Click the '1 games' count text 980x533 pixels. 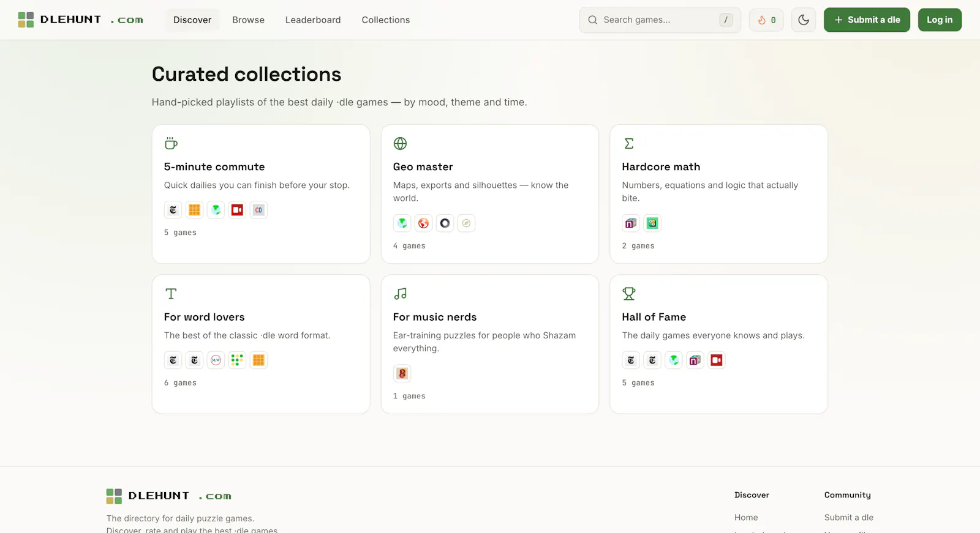(x=409, y=397)
